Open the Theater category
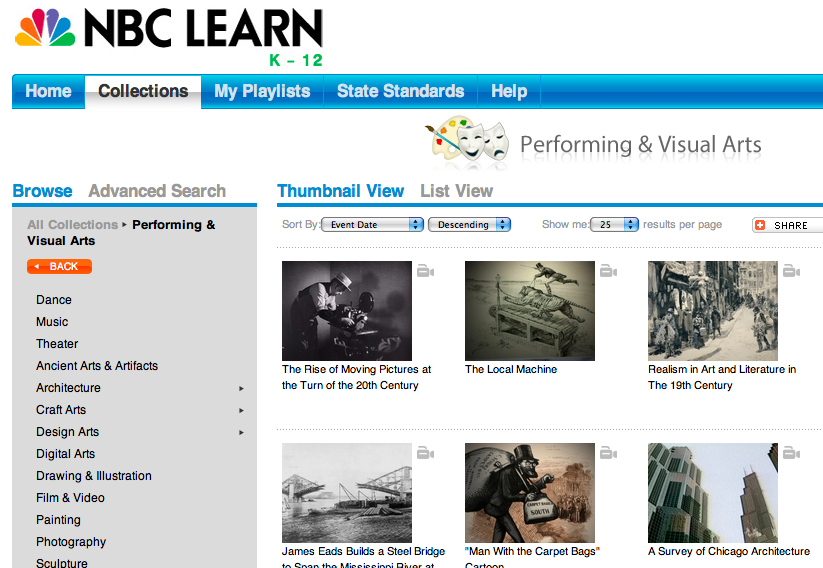 (x=57, y=344)
